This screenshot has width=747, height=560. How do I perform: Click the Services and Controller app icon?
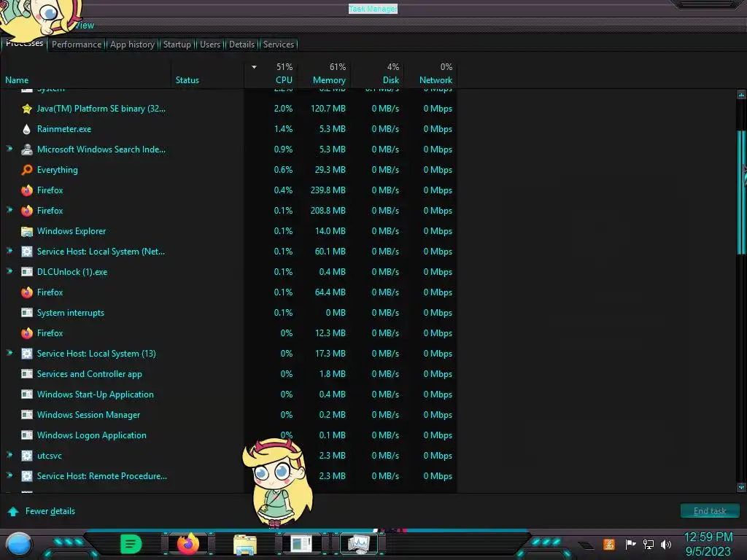[x=27, y=374]
